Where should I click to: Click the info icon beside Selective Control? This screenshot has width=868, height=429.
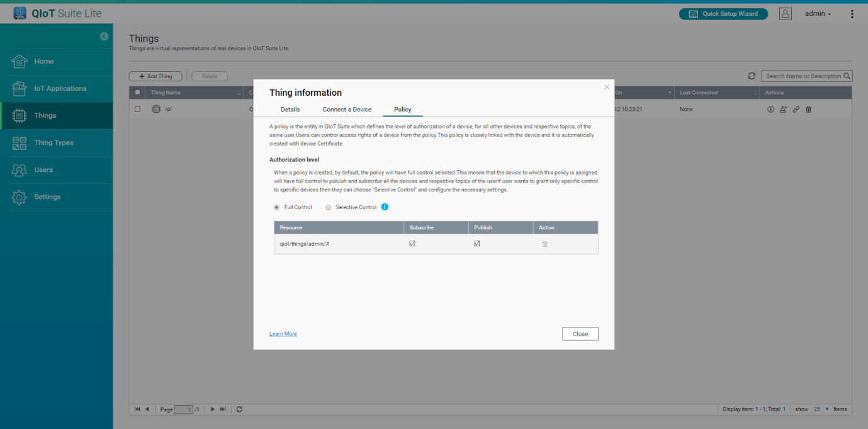click(x=385, y=207)
